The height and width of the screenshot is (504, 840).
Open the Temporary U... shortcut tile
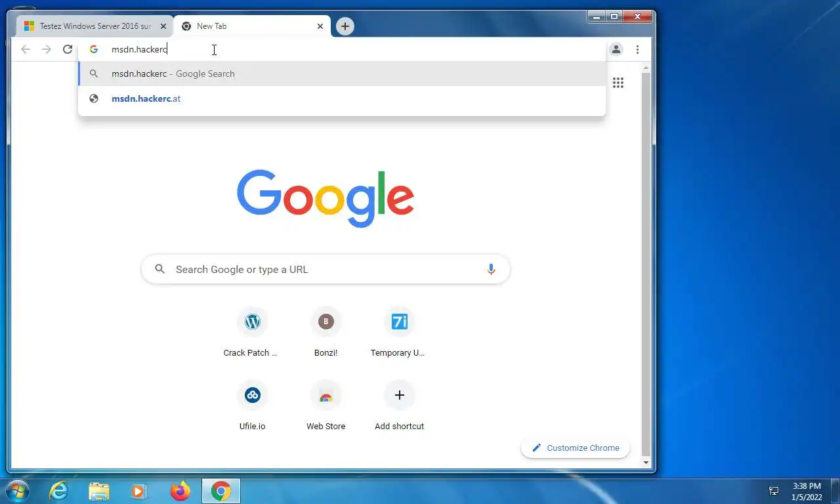[x=399, y=333]
